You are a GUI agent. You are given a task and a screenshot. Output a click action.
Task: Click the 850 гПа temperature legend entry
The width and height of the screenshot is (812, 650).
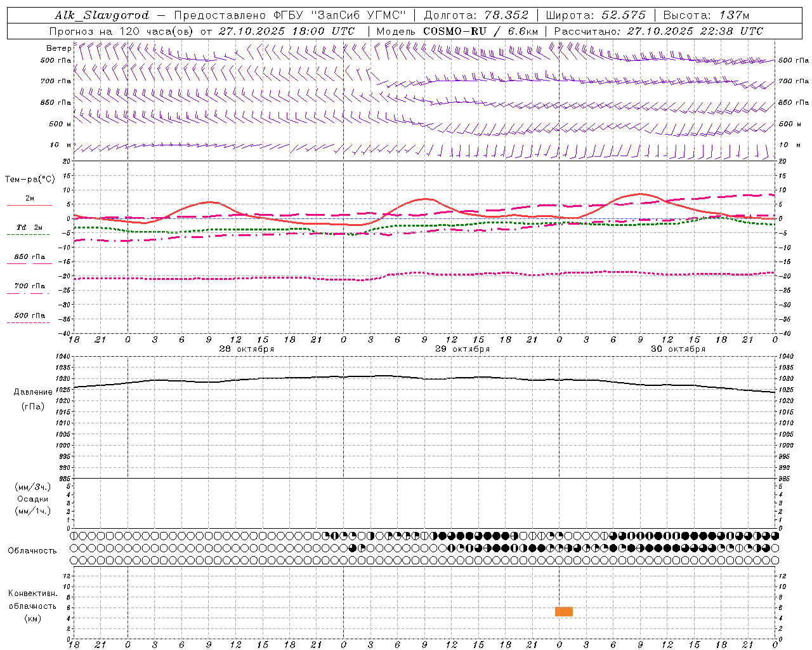(x=30, y=257)
